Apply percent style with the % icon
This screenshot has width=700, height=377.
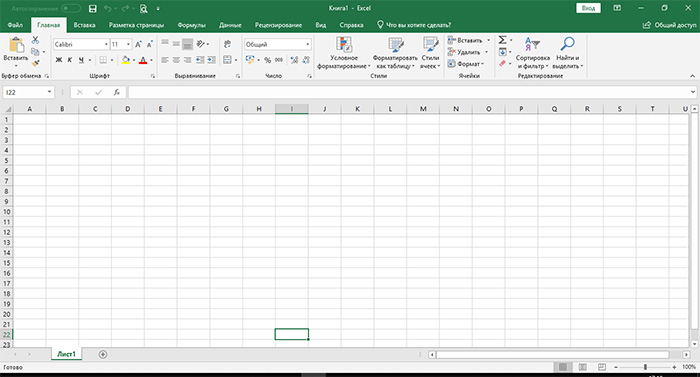[x=267, y=60]
